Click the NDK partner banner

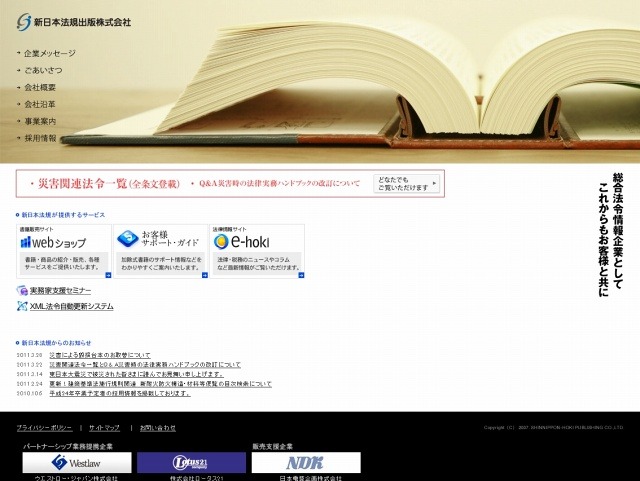[x=306, y=463]
